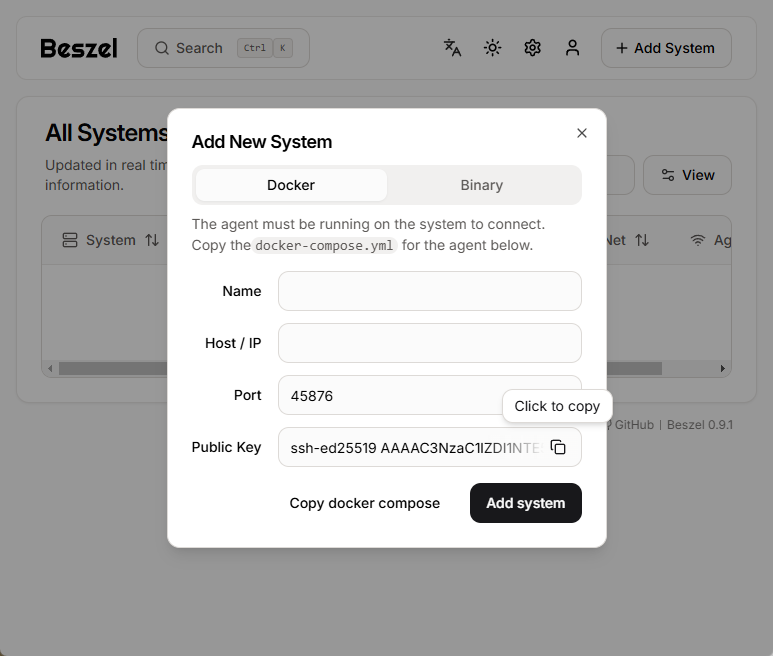
Task: Click the black Add system button
Action: 526,503
